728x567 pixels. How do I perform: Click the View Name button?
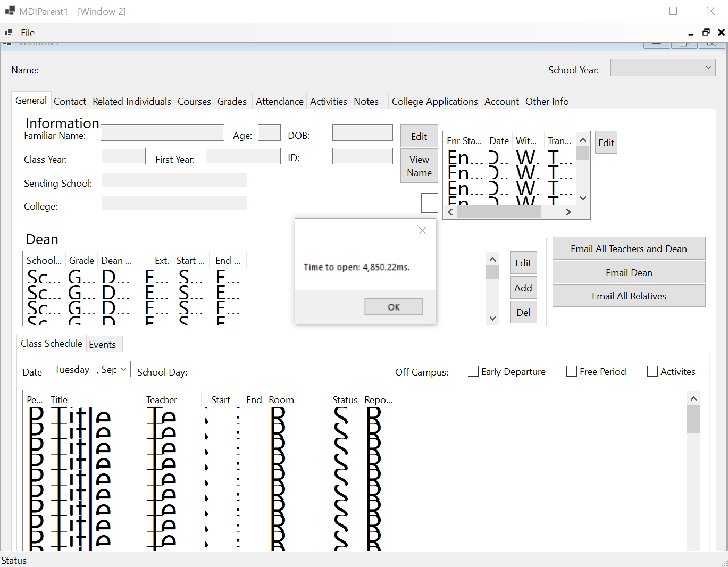(x=419, y=166)
